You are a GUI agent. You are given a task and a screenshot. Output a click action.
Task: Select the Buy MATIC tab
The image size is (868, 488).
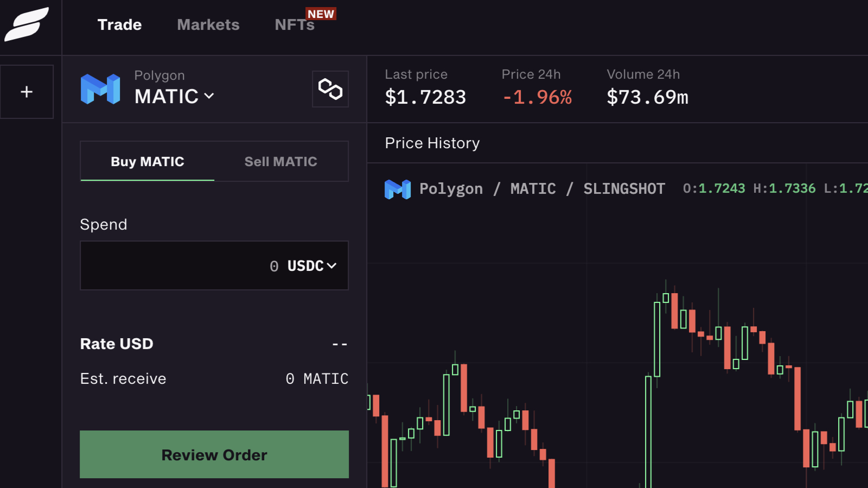click(148, 162)
